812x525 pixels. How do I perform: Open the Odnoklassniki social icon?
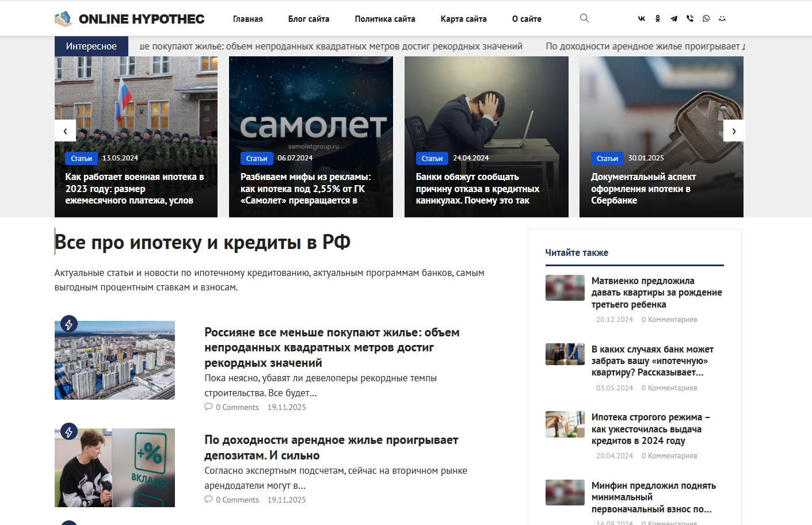(658, 18)
